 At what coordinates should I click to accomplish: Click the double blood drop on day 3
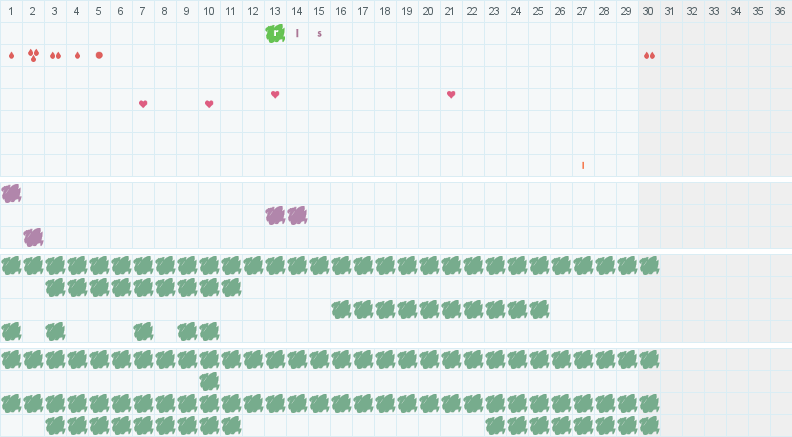click(x=55, y=55)
